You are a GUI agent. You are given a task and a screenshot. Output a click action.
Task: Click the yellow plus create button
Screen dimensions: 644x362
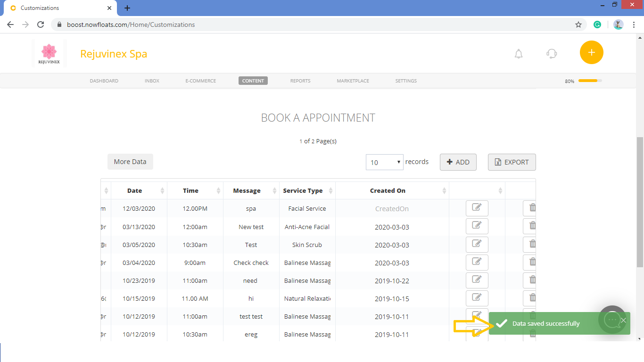(x=592, y=52)
